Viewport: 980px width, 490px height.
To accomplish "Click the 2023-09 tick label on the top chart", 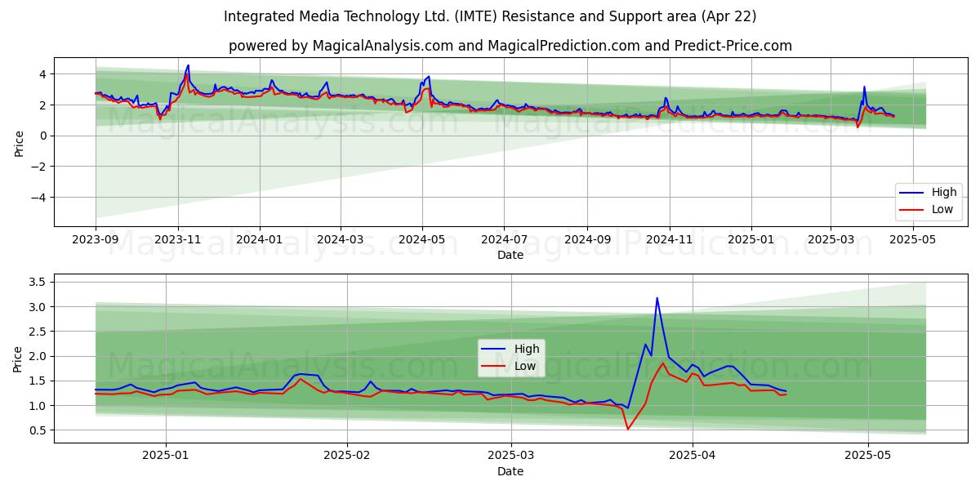I will (96, 241).
